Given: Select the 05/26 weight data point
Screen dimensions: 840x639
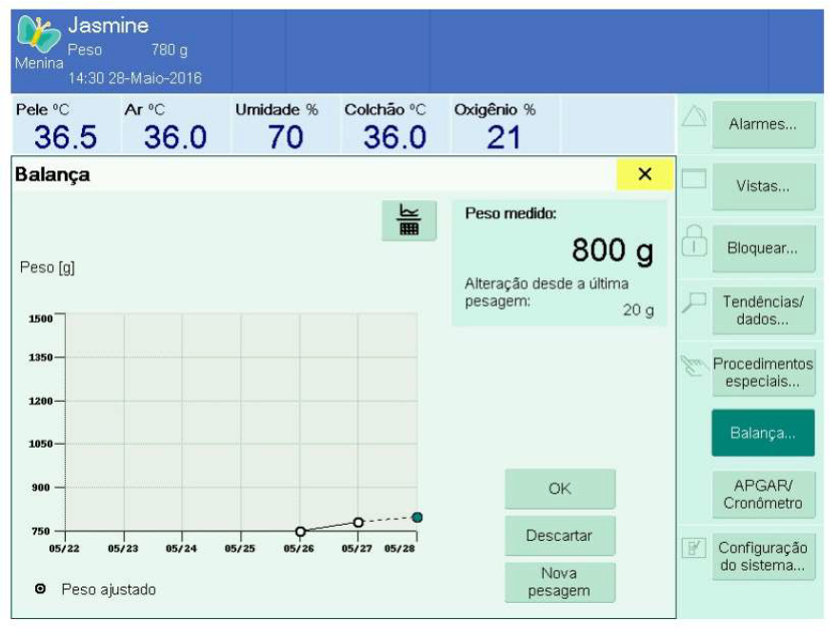Looking at the screenshot, I should (301, 531).
